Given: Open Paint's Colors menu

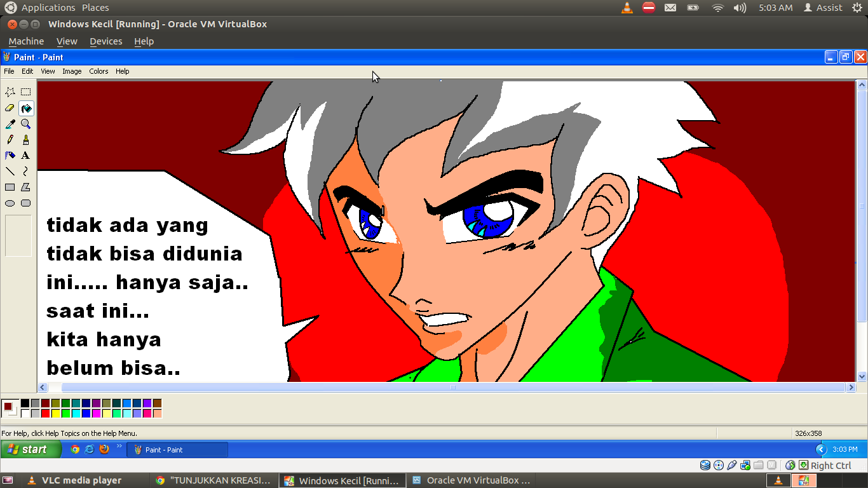Looking at the screenshot, I should (98, 71).
